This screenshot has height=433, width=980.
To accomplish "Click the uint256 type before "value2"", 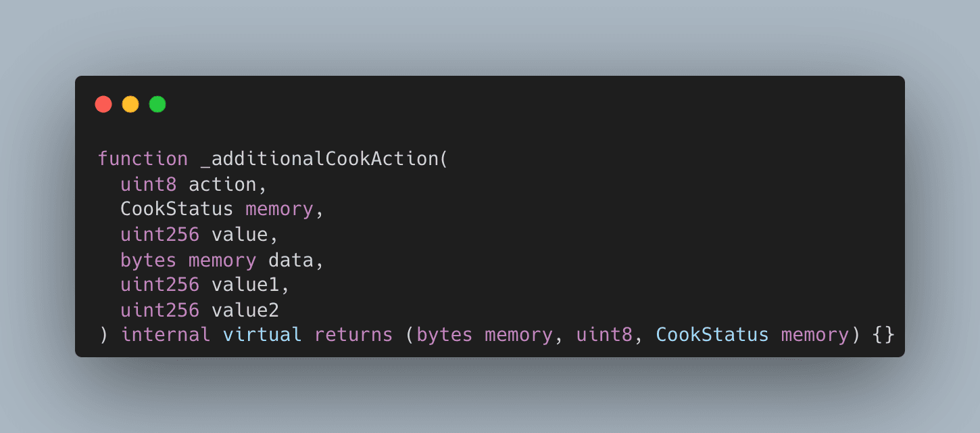I will (x=160, y=310).
